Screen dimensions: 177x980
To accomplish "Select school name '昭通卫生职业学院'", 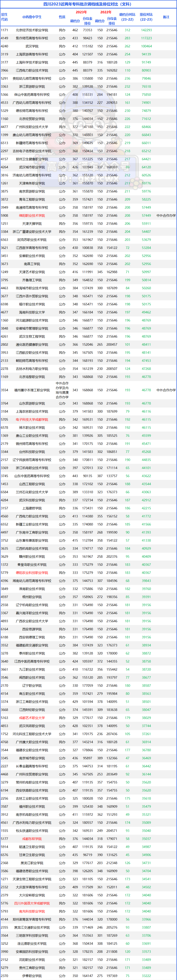I will [x=32, y=847].
